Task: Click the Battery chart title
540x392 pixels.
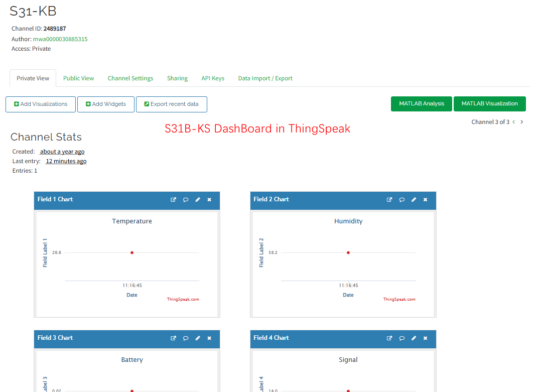Action: coord(132,359)
